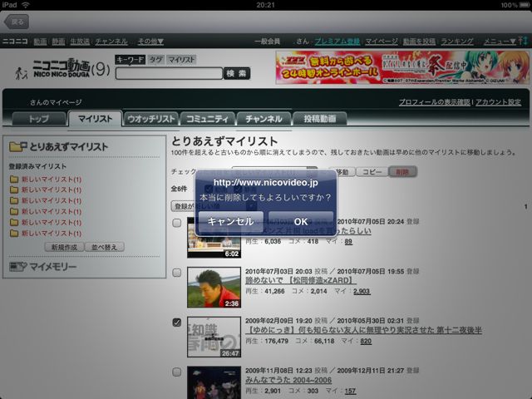Tap the 100% battery indicator

click(515, 5)
